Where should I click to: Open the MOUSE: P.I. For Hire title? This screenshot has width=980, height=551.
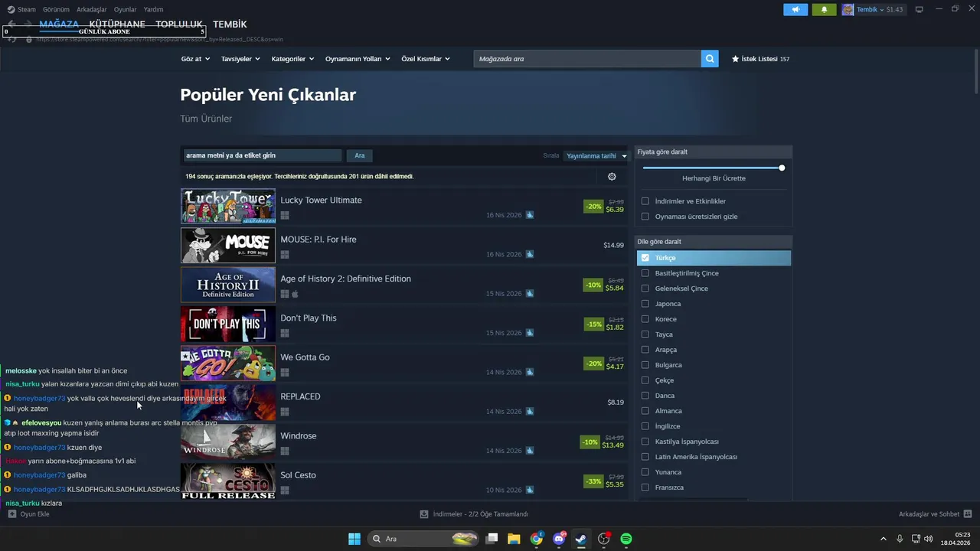tap(318, 240)
